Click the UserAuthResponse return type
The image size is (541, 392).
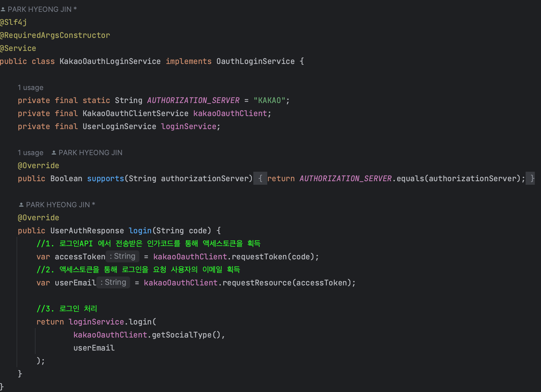[x=87, y=231]
